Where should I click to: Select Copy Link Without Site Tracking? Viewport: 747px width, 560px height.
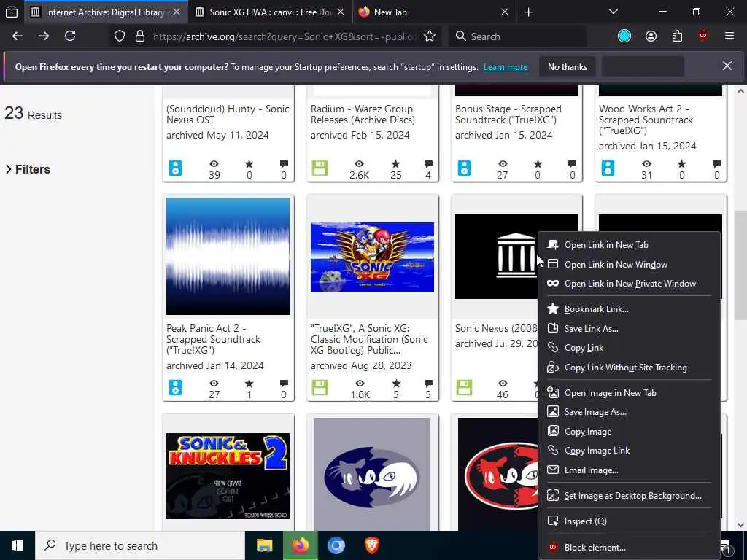pos(629,367)
